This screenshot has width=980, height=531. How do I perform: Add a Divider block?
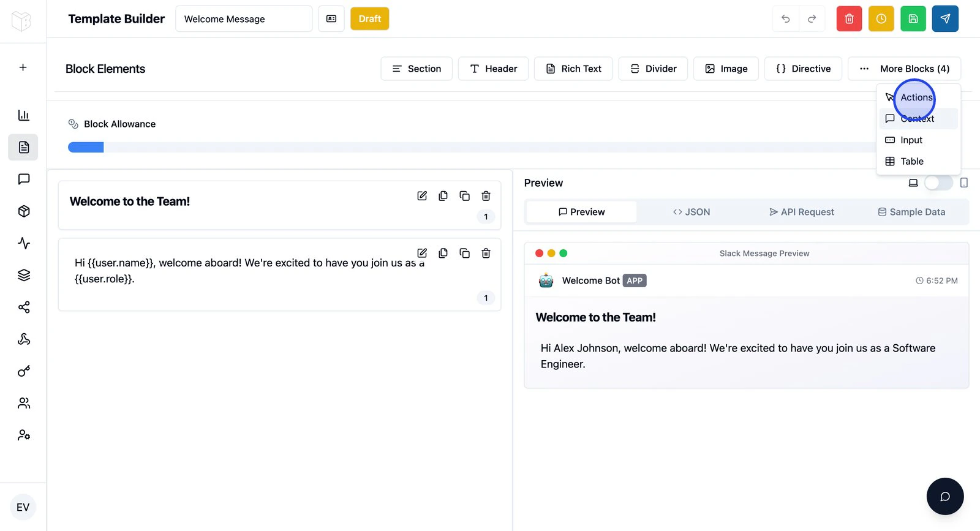coord(653,69)
